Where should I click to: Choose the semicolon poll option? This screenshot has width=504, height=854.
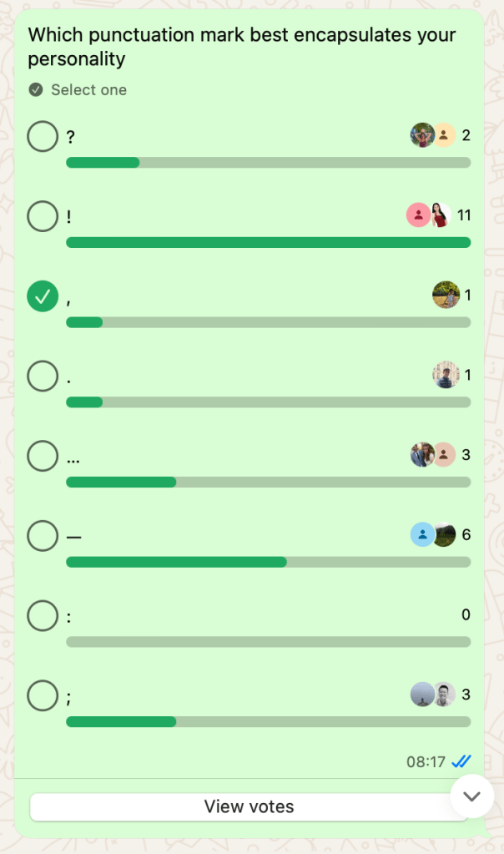(43, 695)
